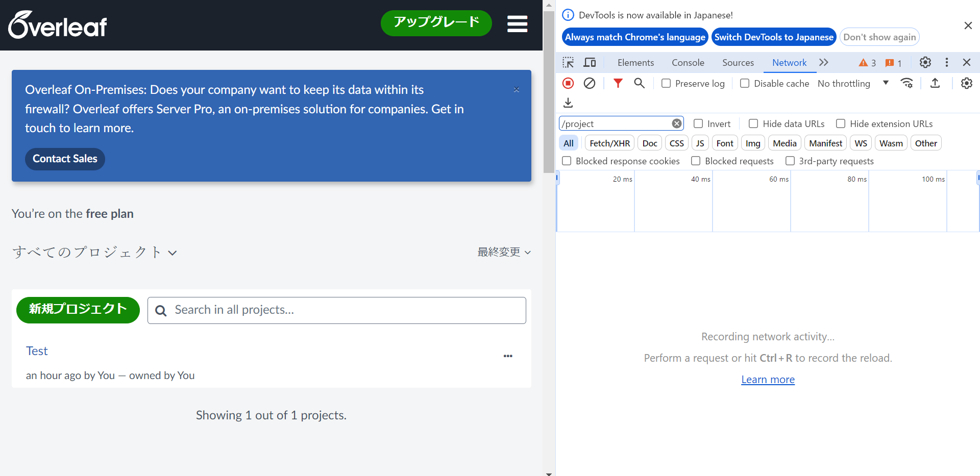Viewport: 980px width, 476px height.
Task: Switch to the Sources tab
Action: point(738,62)
